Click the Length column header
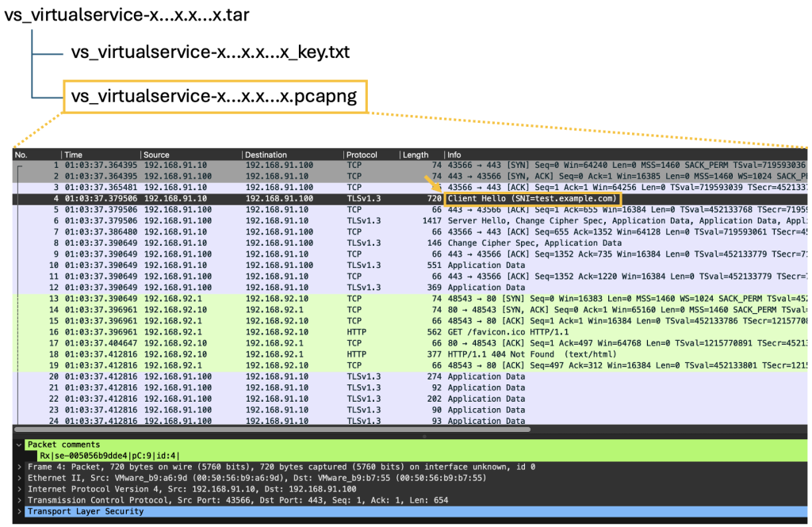812x527 pixels. point(415,155)
